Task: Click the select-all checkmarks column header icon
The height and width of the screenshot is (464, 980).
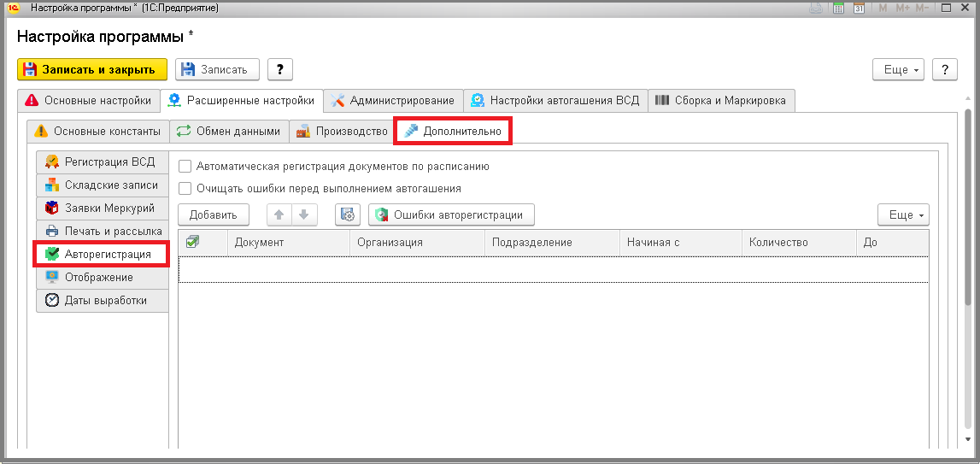Action: 192,241
